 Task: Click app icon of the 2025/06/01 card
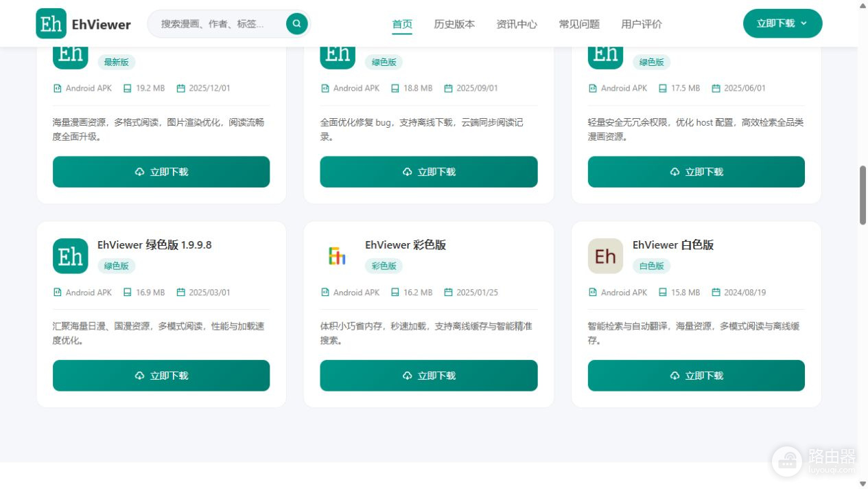pos(605,58)
